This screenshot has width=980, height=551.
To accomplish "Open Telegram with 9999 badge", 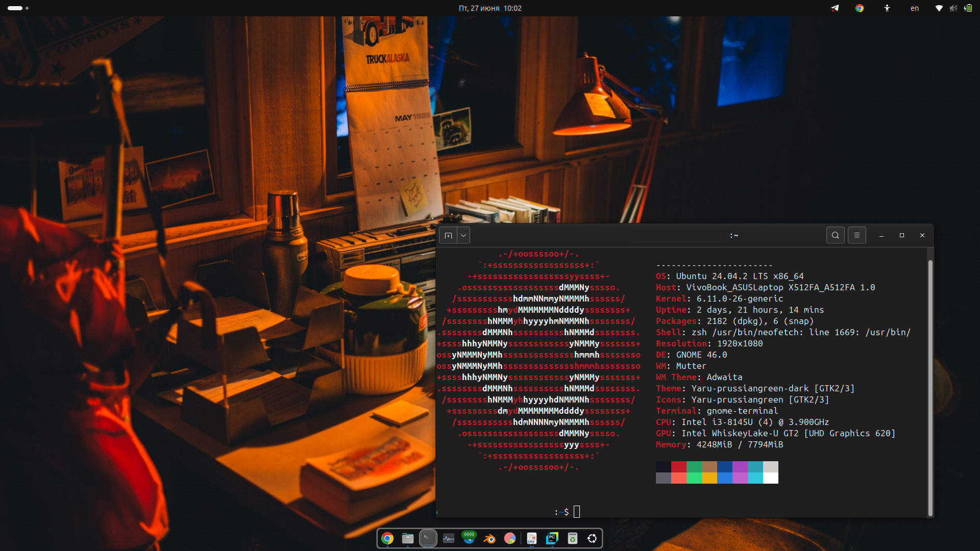I will click(x=469, y=538).
